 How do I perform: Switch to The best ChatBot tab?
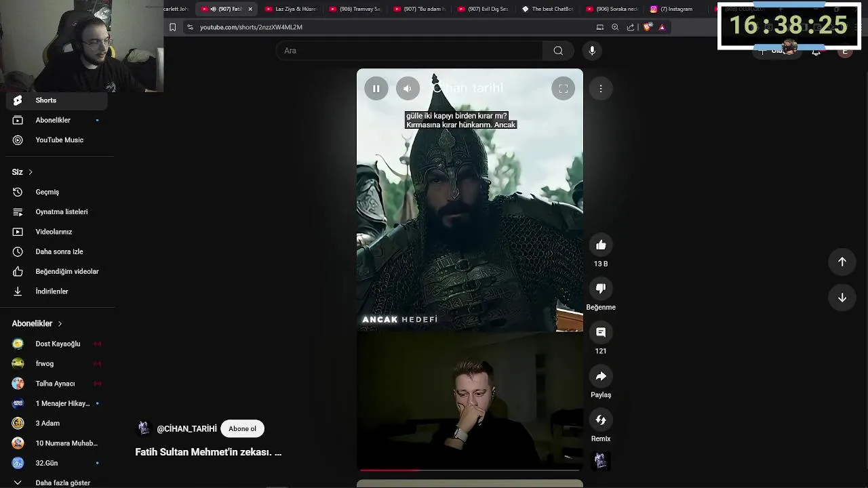click(x=548, y=9)
